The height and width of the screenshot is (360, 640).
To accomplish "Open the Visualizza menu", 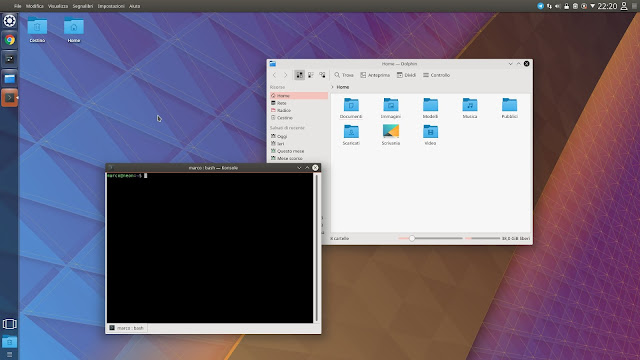I will pos(58,6).
